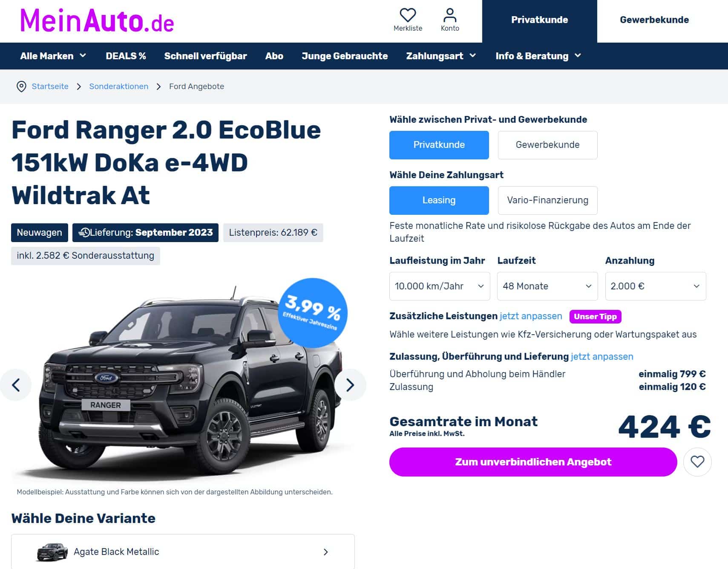
Task: Click the MeinAuto.de logo
Action: pyautogui.click(x=97, y=20)
